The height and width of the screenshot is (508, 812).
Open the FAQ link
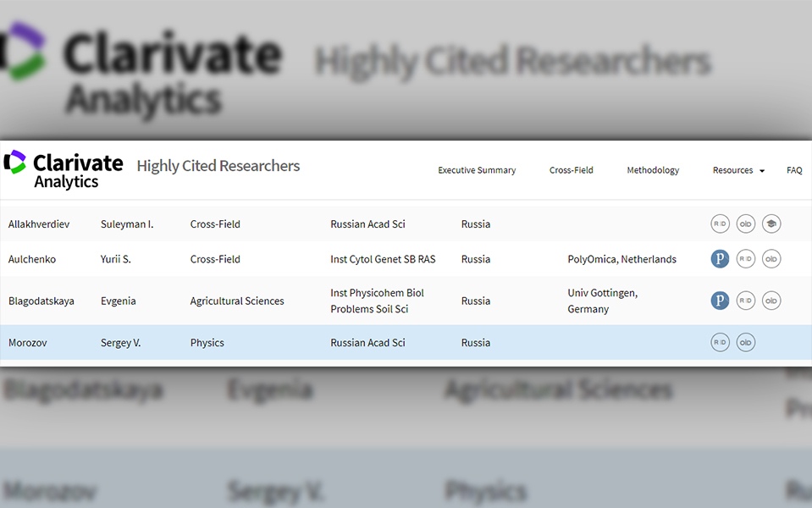coord(794,170)
